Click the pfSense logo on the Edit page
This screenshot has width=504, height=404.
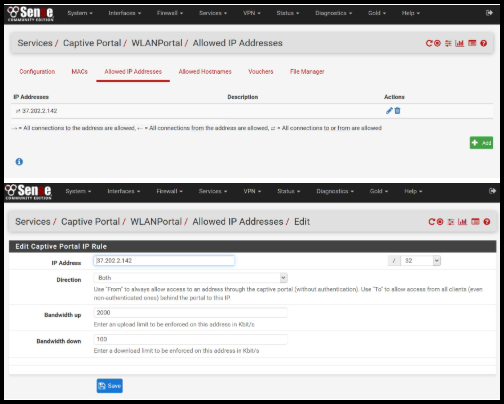pos(28,192)
